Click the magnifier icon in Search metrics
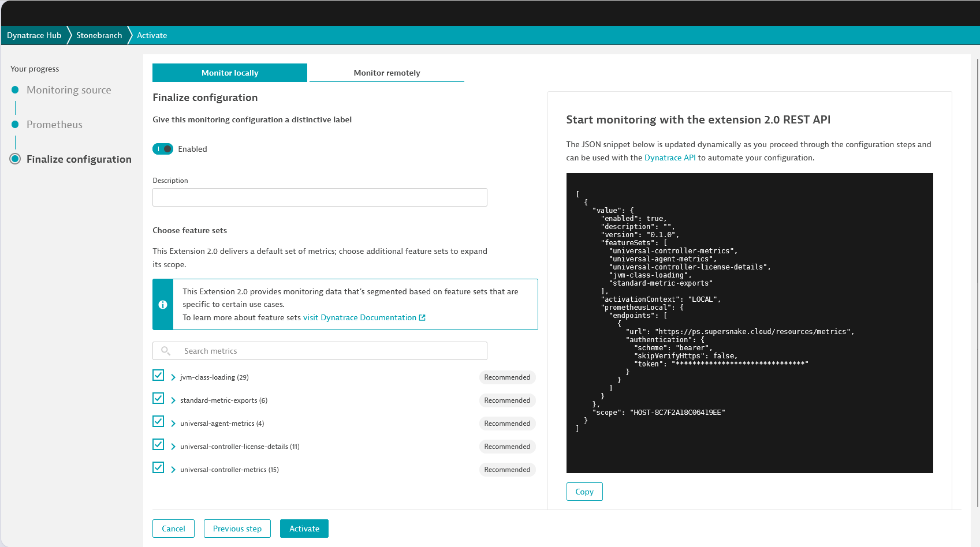 point(166,351)
